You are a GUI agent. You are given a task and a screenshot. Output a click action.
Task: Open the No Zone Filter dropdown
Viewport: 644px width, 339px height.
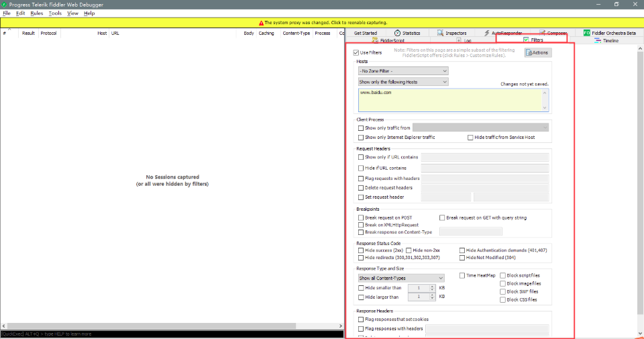tap(403, 71)
